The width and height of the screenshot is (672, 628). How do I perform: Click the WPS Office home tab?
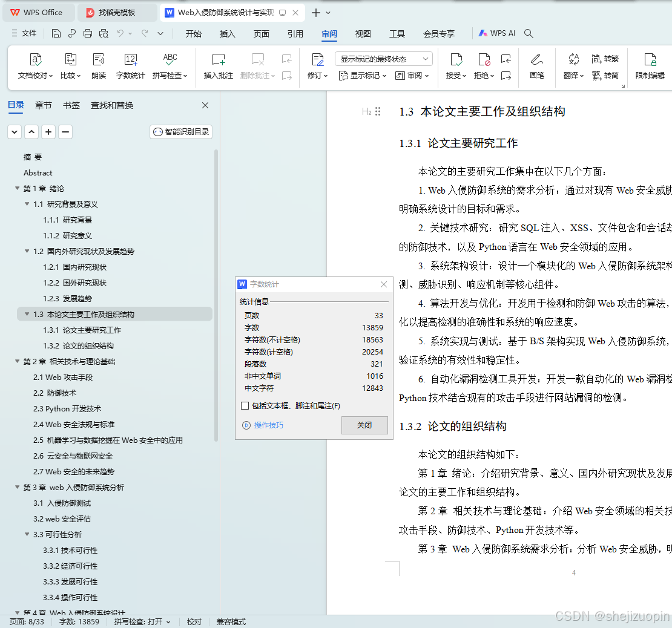pyautogui.click(x=39, y=13)
